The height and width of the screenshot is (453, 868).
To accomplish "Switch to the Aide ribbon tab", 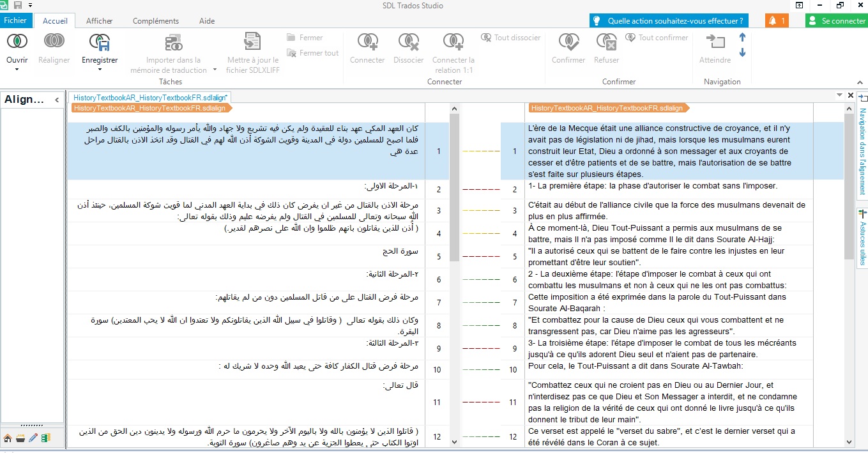I will coord(207,20).
